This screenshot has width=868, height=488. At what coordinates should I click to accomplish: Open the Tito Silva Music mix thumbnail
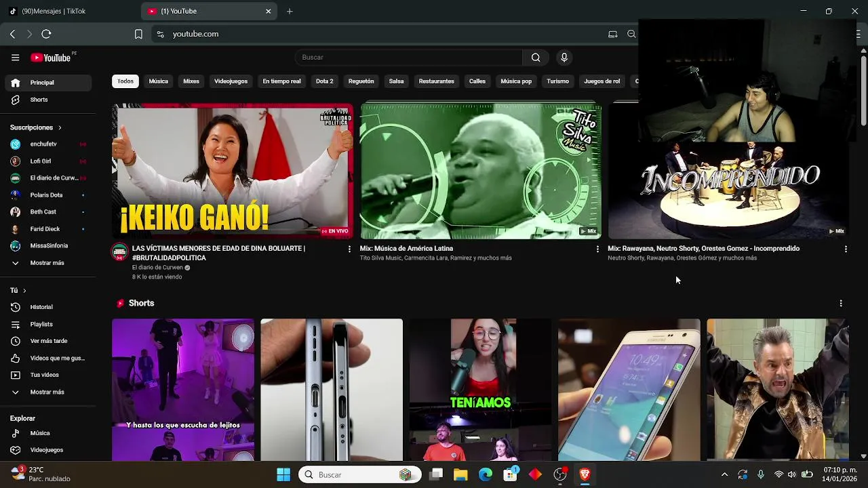tap(480, 171)
